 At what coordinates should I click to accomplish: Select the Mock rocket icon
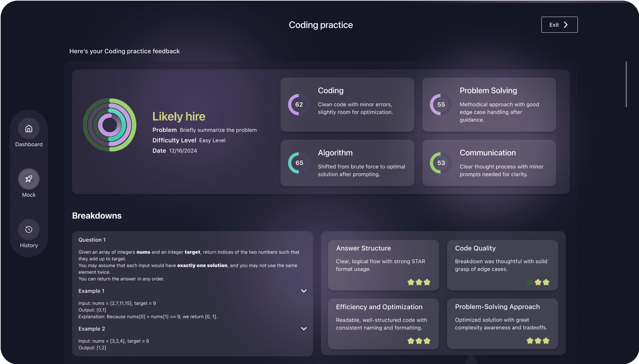(x=29, y=179)
